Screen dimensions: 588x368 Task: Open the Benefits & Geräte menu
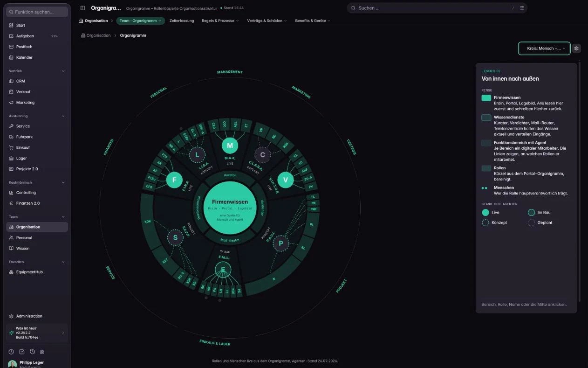click(313, 21)
